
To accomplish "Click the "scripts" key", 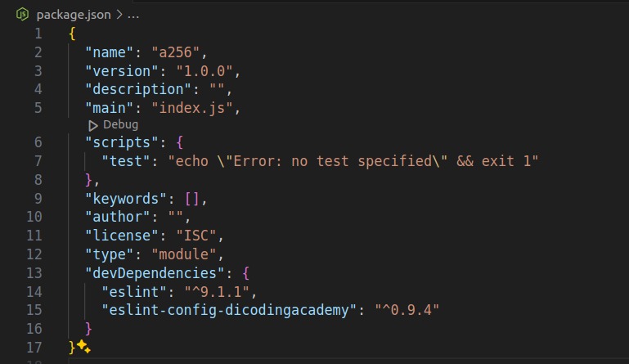I will pos(115,142).
